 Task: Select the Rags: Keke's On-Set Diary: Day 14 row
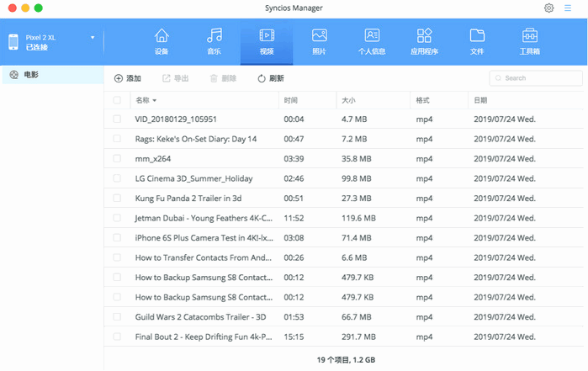[343, 139]
